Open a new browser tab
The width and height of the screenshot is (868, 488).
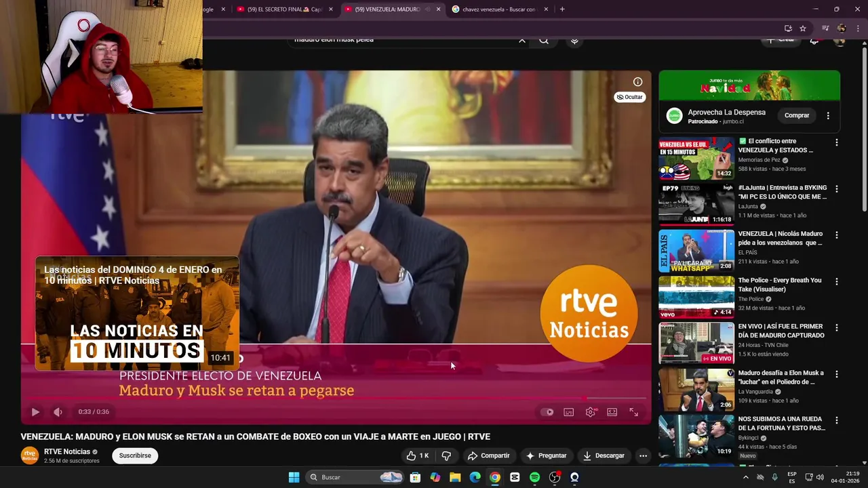pyautogui.click(x=562, y=9)
